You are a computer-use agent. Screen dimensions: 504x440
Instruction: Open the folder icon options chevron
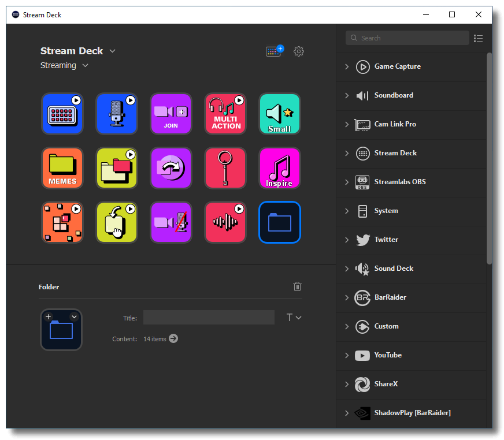(74, 316)
